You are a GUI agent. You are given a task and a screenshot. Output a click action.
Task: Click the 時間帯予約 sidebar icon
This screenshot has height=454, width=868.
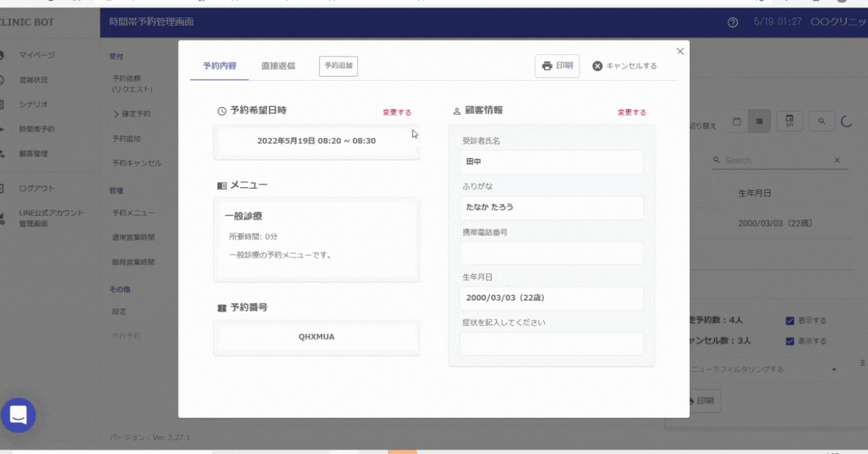tap(2, 129)
